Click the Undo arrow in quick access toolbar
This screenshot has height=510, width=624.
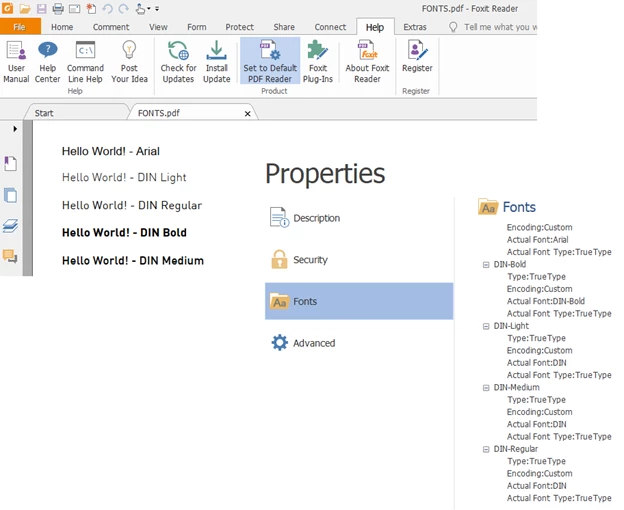point(107,8)
